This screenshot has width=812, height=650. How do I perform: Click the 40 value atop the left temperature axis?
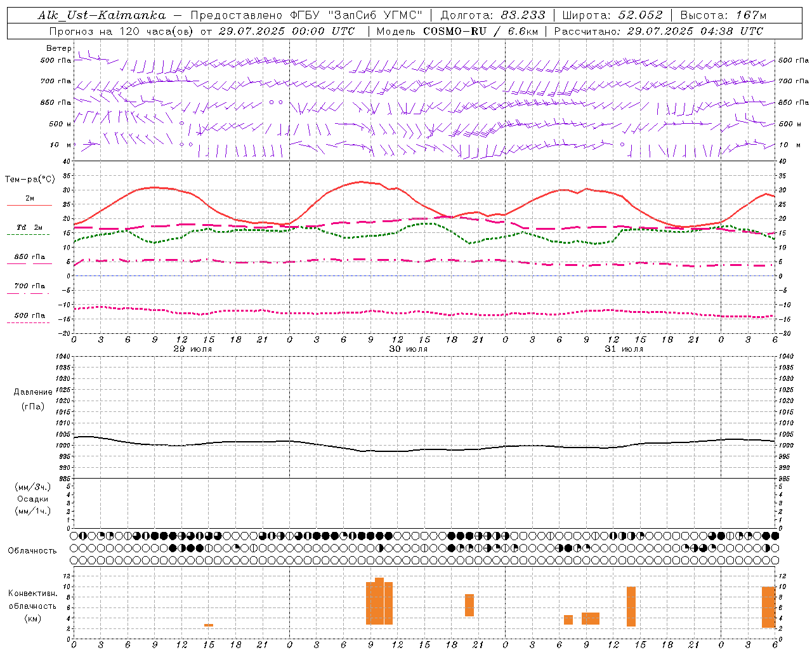pos(67,161)
